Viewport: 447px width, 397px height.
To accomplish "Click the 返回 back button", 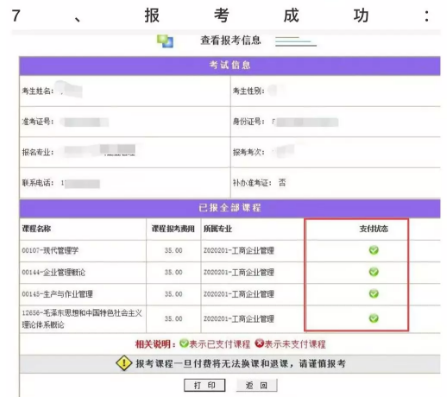I will coord(256,385).
